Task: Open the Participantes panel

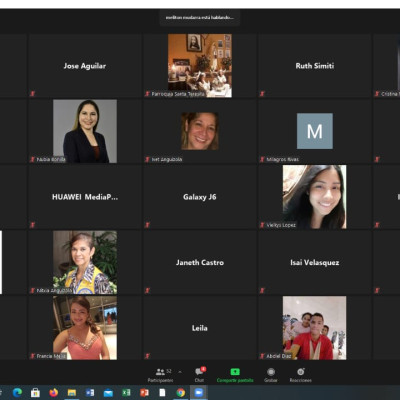Action: (x=160, y=375)
